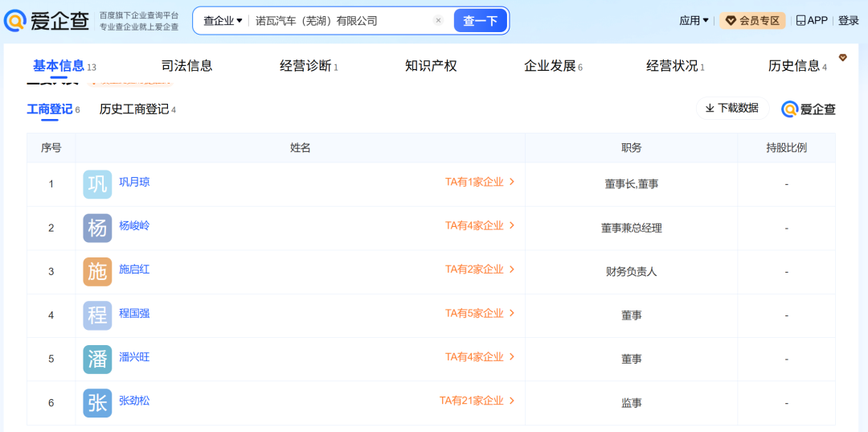Click the 杨 avatar icon for 杨峻岭

(97, 228)
